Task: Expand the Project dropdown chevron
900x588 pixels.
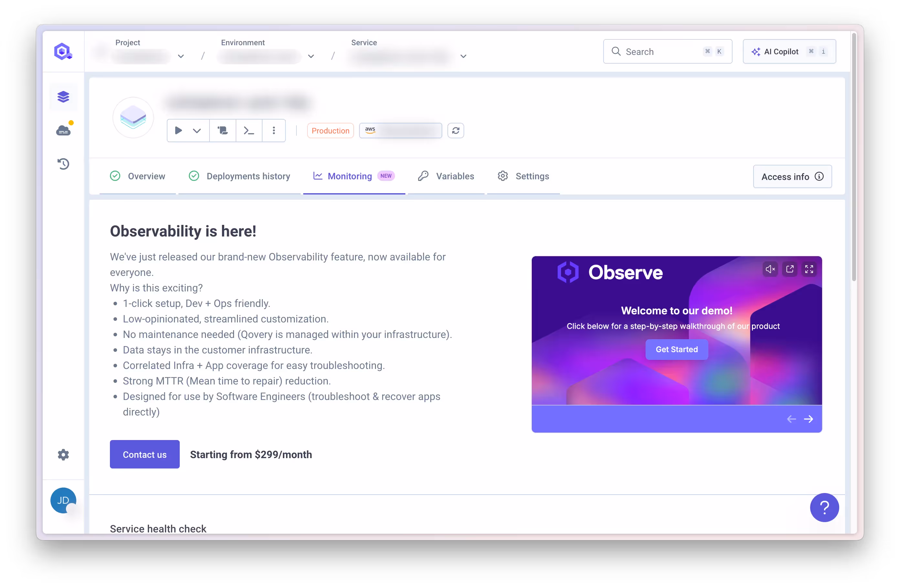Action: pyautogui.click(x=181, y=56)
